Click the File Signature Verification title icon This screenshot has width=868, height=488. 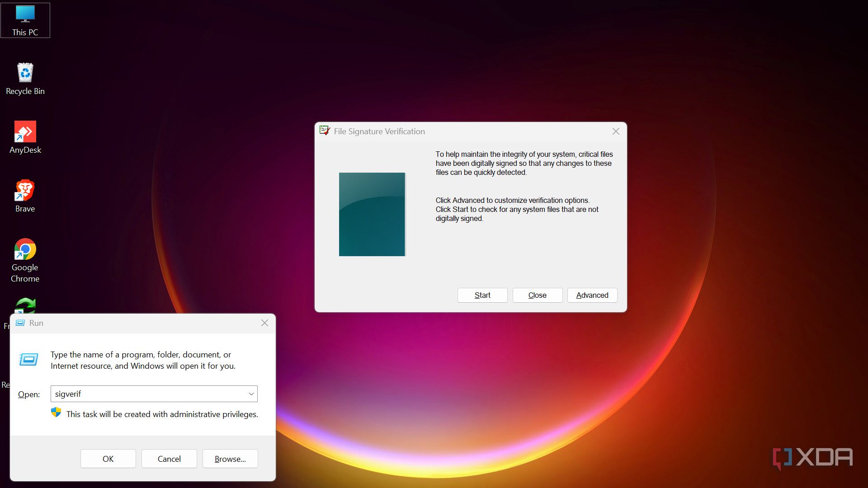click(325, 131)
